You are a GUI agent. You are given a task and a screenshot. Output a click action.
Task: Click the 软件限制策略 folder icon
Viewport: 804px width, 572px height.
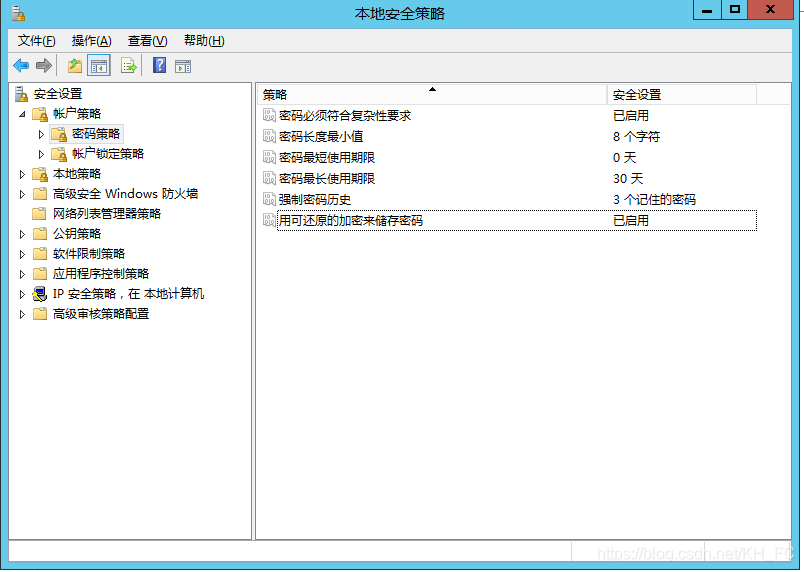click(x=39, y=254)
